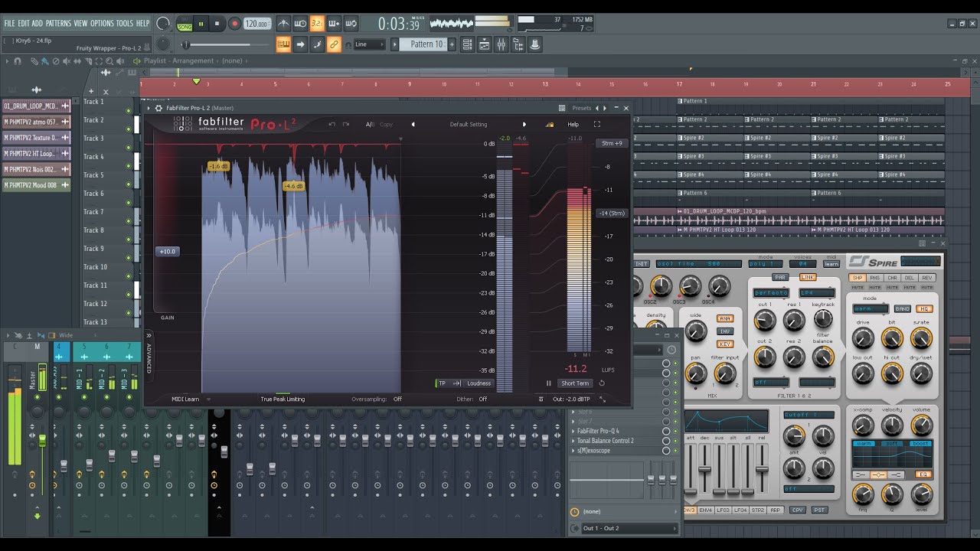Click the red record button
The height and width of the screenshot is (551, 980).
coord(234,24)
